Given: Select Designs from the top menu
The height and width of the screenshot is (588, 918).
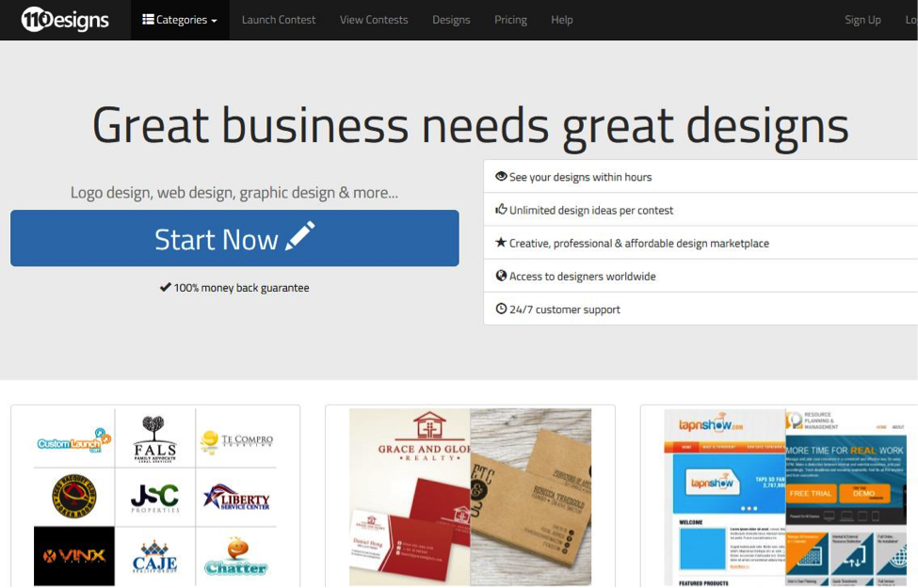Looking at the screenshot, I should click(x=451, y=18).
